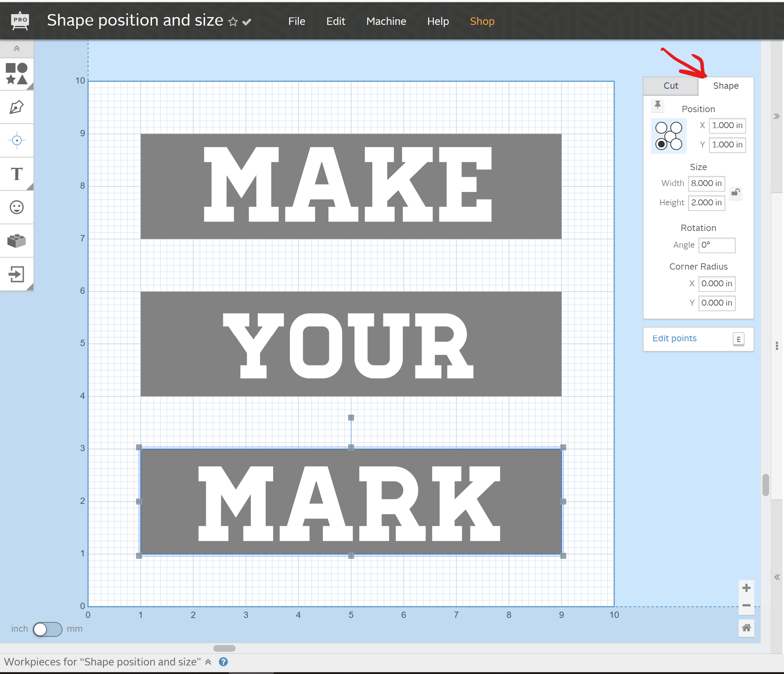This screenshot has width=784, height=674.
Task: Toggle the aspect ratio lock icon
Action: (x=735, y=192)
